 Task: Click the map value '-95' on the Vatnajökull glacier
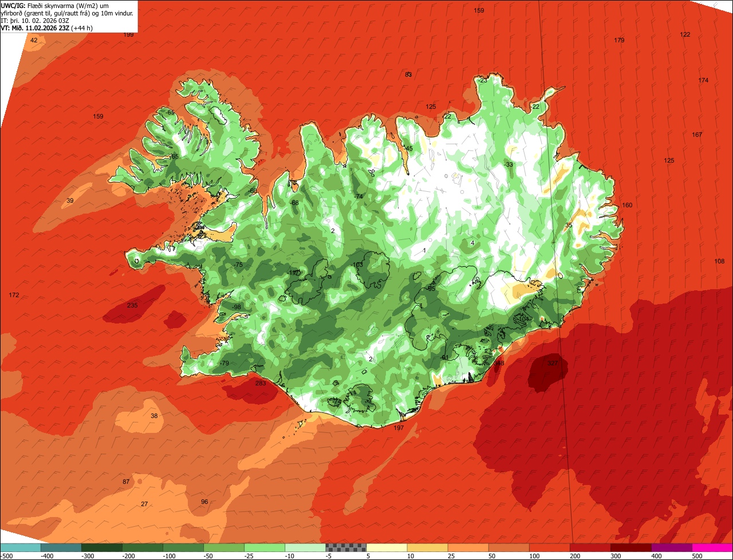431,289
